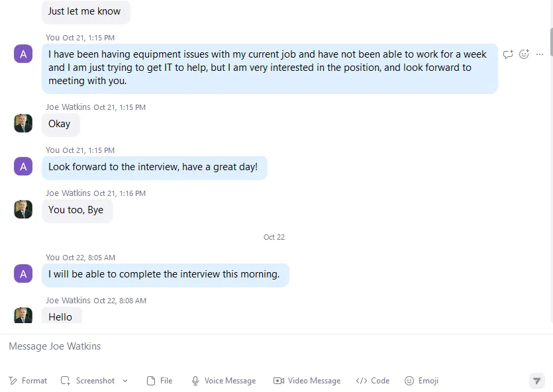Image resolution: width=553 pixels, height=392 pixels.
Task: Open the Format text options
Action: coord(28,381)
